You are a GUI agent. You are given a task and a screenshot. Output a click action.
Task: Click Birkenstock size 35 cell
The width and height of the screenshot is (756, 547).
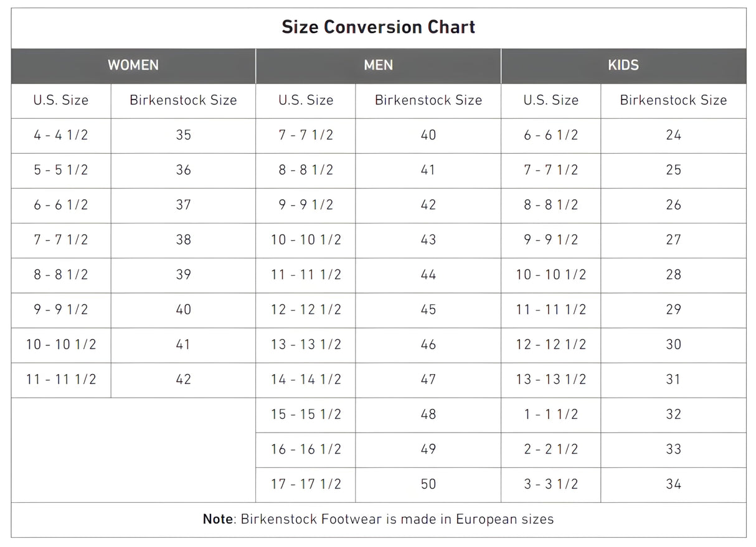pyautogui.click(x=183, y=135)
